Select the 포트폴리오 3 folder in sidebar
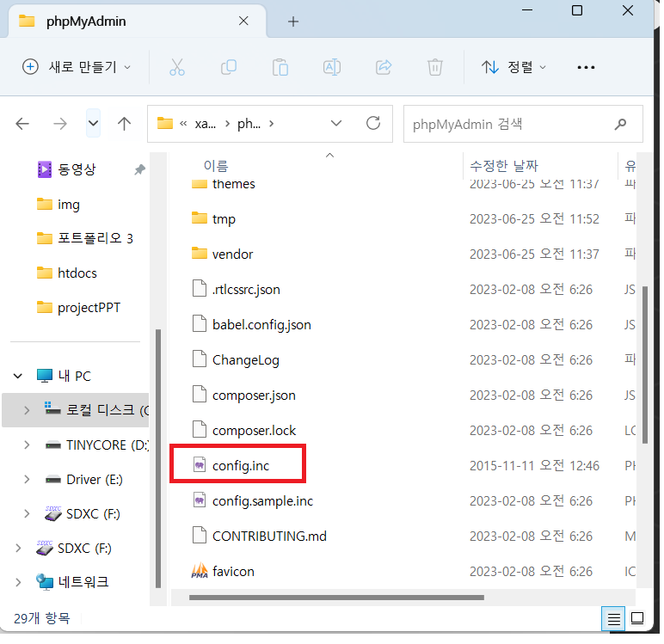 pos(84,238)
